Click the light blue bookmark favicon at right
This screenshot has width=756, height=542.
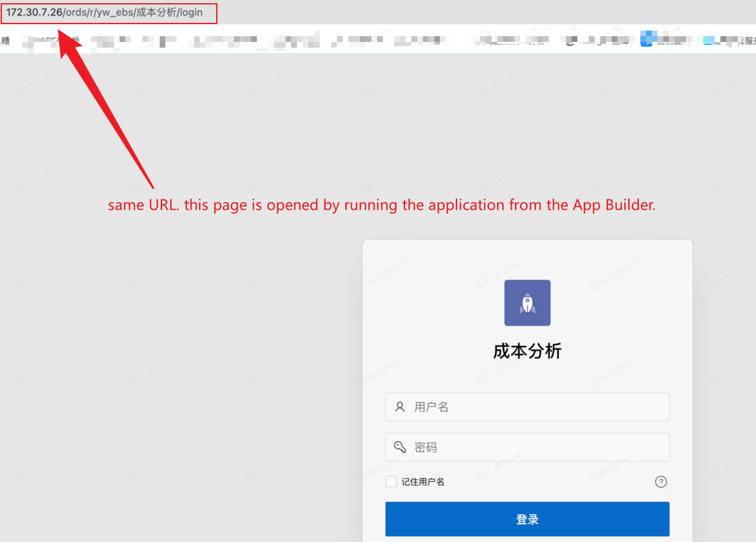coord(710,41)
